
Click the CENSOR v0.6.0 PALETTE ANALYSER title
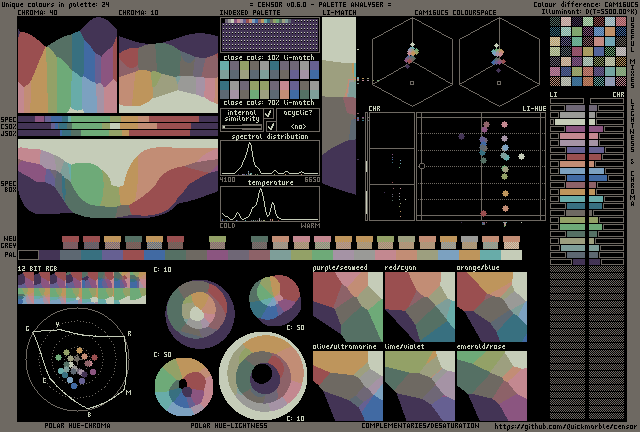click(320, 4)
